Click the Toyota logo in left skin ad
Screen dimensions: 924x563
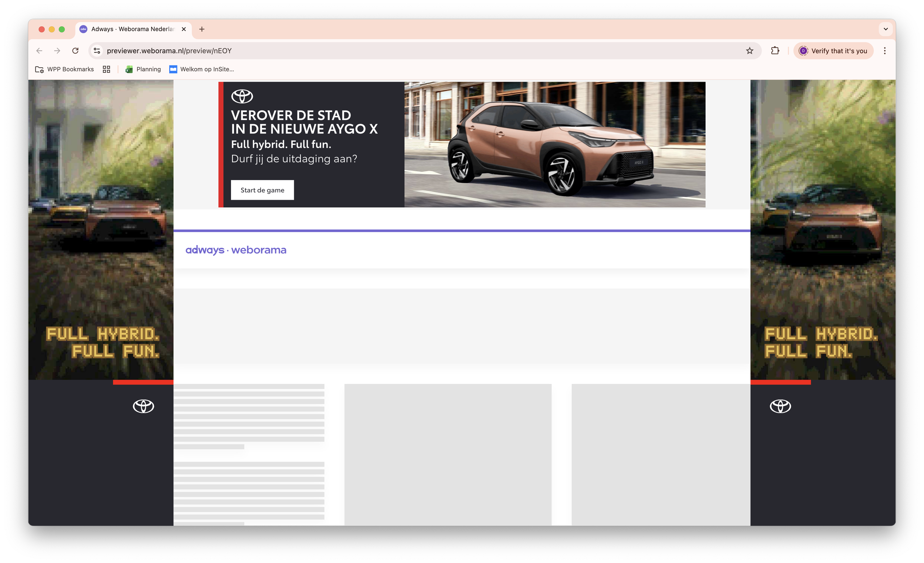click(143, 406)
